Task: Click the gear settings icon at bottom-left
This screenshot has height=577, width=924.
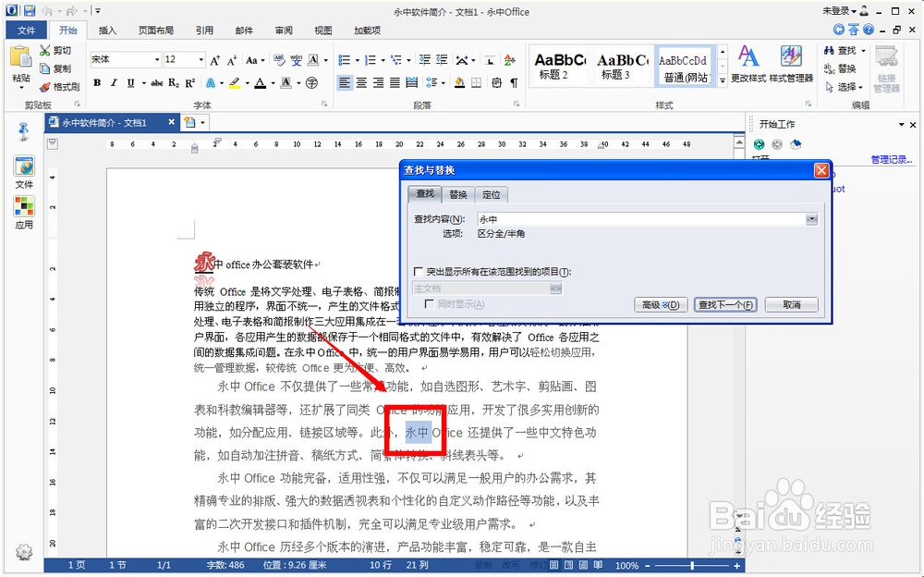Action: point(24,552)
